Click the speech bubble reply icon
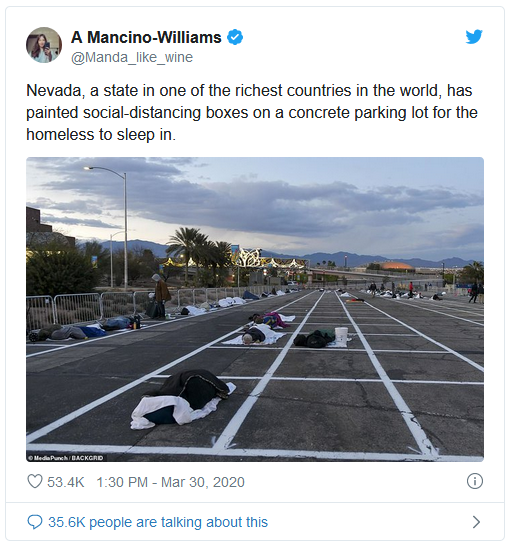This screenshot has width=510, height=548. point(35,522)
